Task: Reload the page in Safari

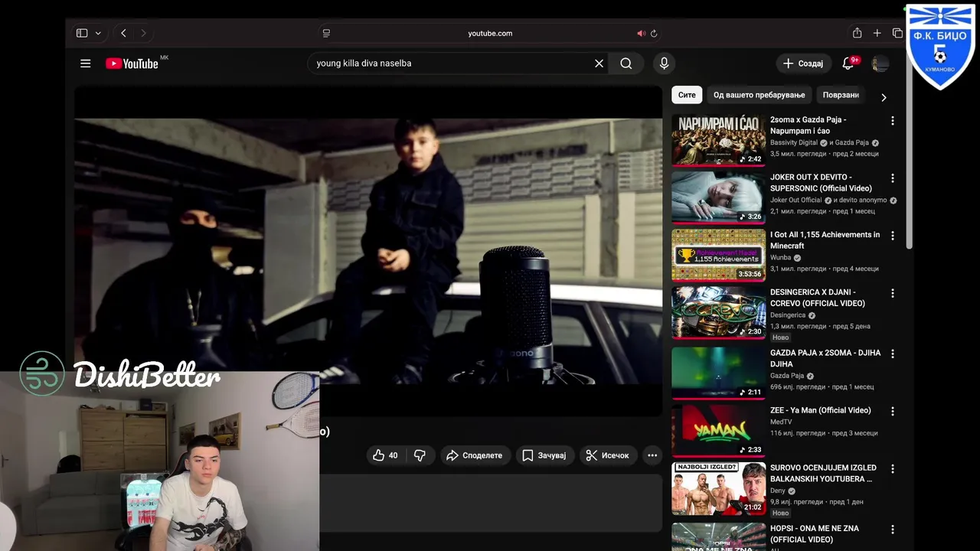Action: (x=654, y=33)
